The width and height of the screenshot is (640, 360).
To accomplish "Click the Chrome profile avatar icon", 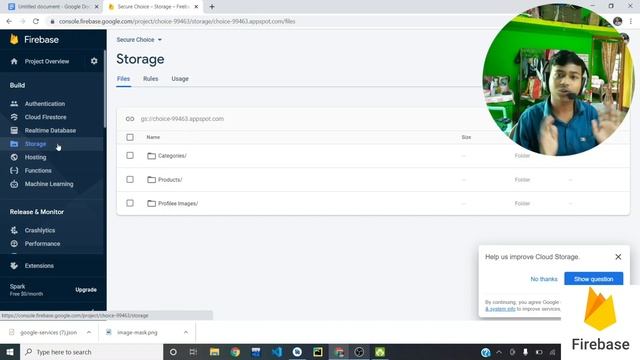I will [x=618, y=21].
